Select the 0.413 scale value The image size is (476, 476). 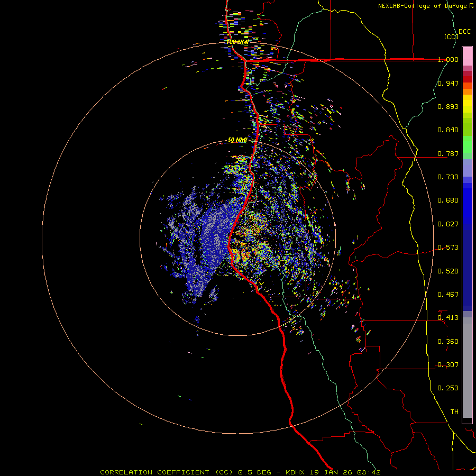click(448, 318)
